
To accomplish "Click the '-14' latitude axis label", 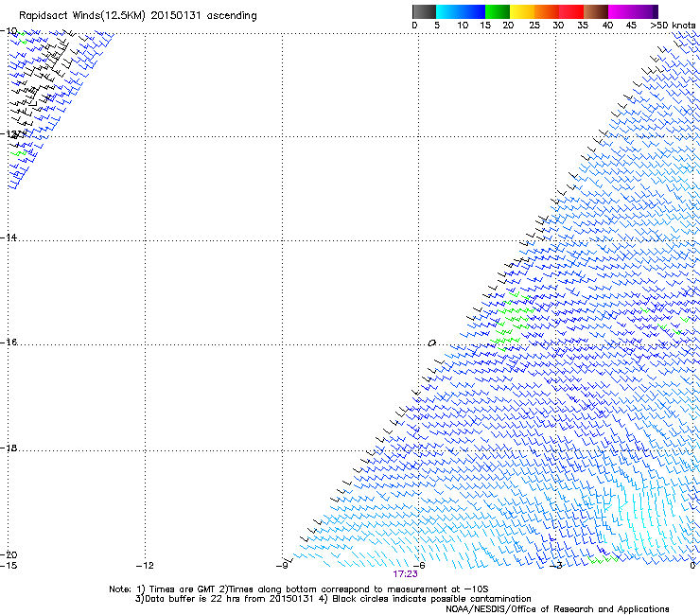I will [9, 237].
